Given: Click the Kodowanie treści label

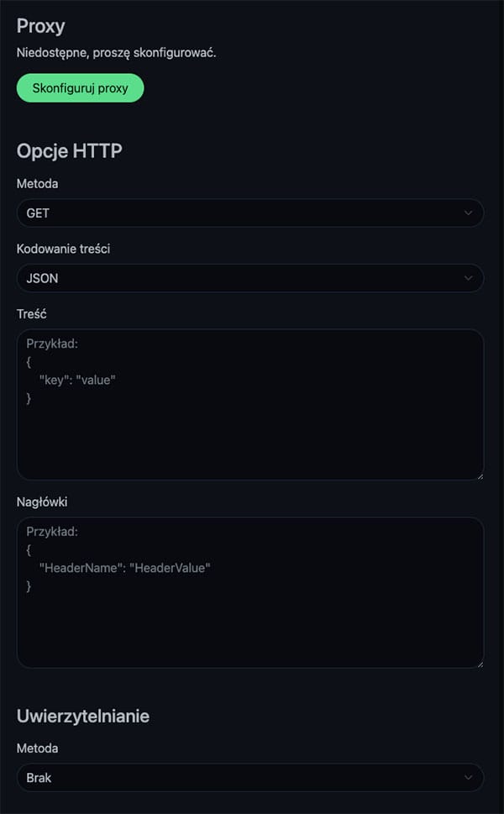Looking at the screenshot, I should click(x=63, y=249).
